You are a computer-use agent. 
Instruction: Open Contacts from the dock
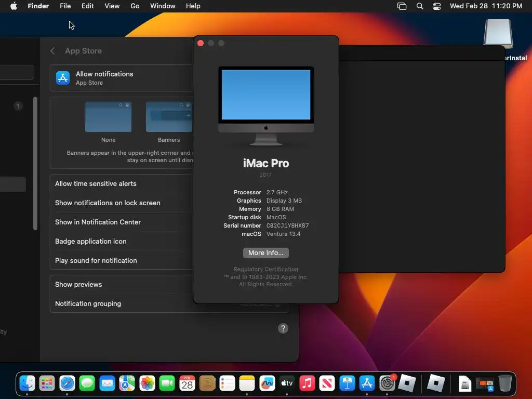coord(207,383)
